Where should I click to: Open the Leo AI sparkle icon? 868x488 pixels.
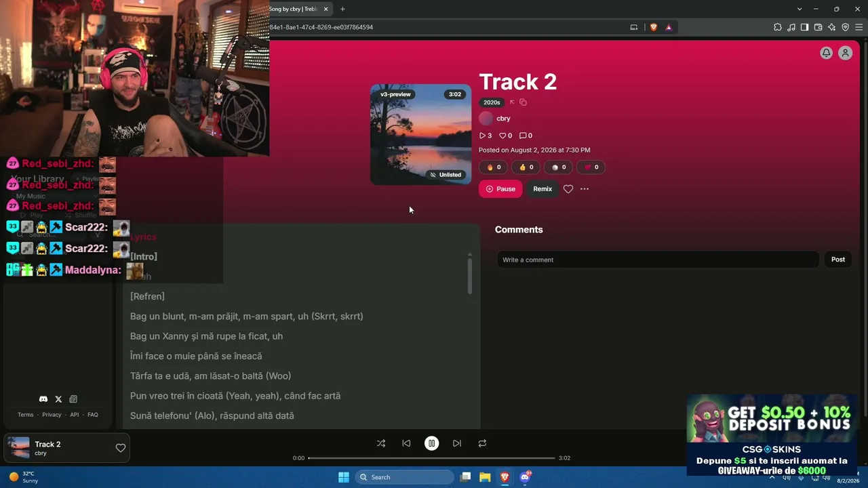pos(831,27)
